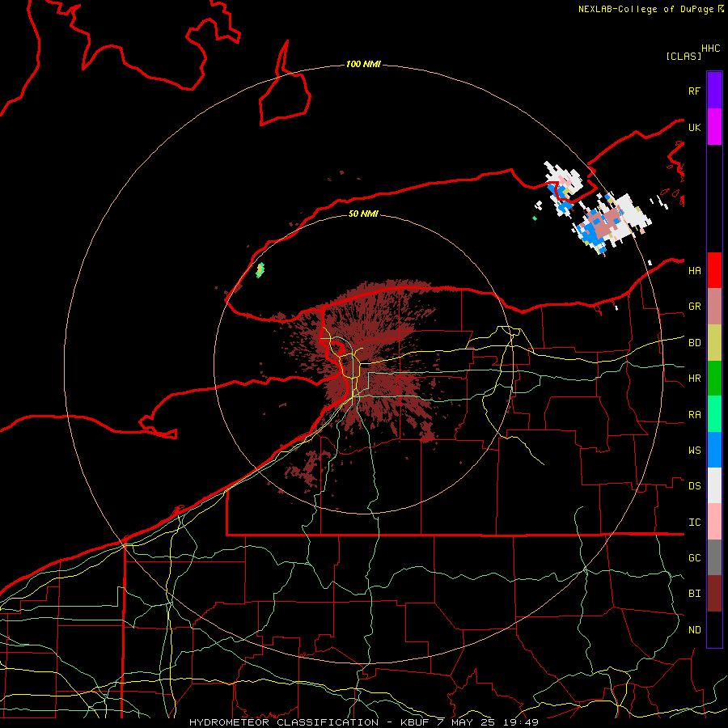Viewport: 728px width, 728px height.
Task: Click the 'HR' legend label
Action: [x=694, y=379]
